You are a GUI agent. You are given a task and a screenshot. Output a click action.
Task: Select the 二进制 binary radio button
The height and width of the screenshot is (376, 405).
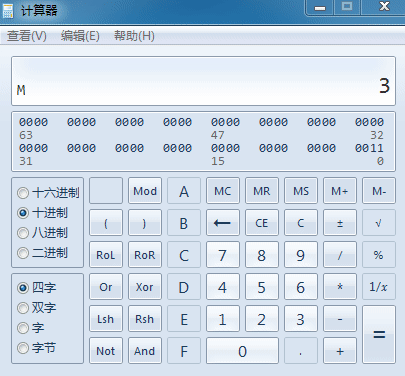(23, 253)
